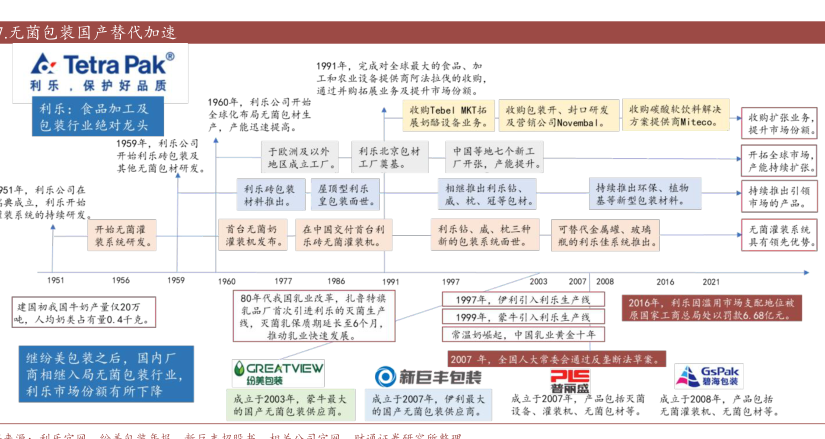This screenshot has height=439, width=825.
Task: Click the paragraph '1991年，完成对全球最大的食品'
Action: (x=401, y=78)
